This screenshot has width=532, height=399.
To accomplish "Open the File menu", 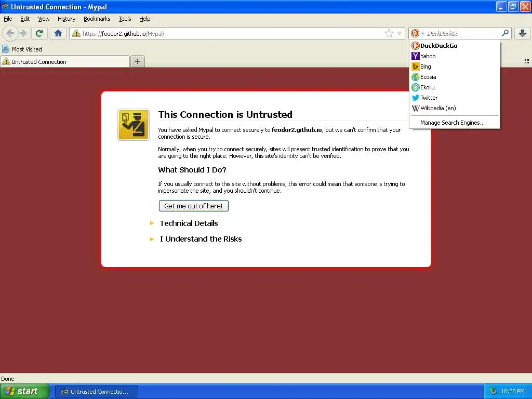I will 8,19.
